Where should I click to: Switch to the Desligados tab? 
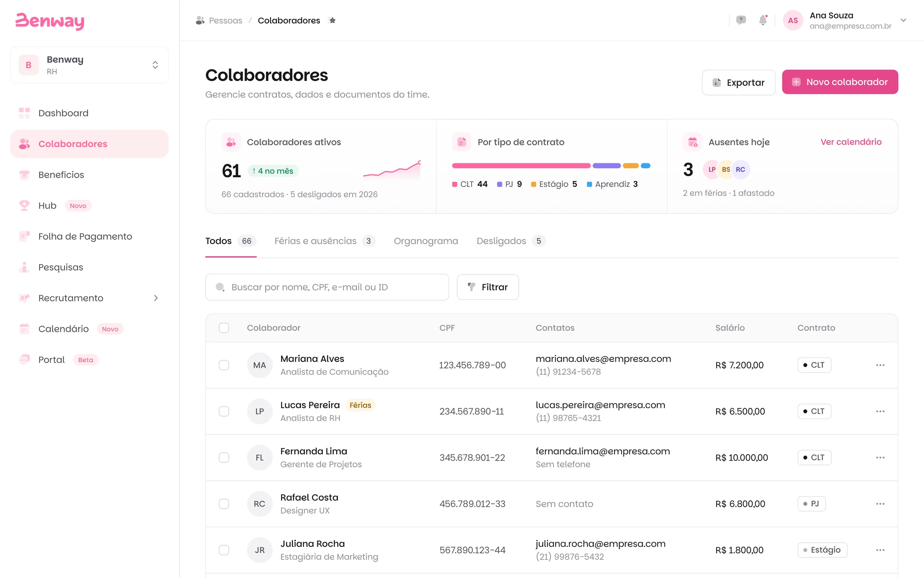(x=511, y=241)
